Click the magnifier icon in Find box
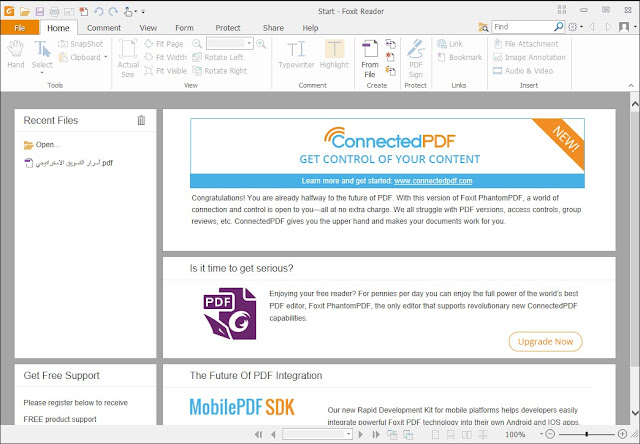Image resolution: width=640 pixels, height=444 pixels. [558, 27]
